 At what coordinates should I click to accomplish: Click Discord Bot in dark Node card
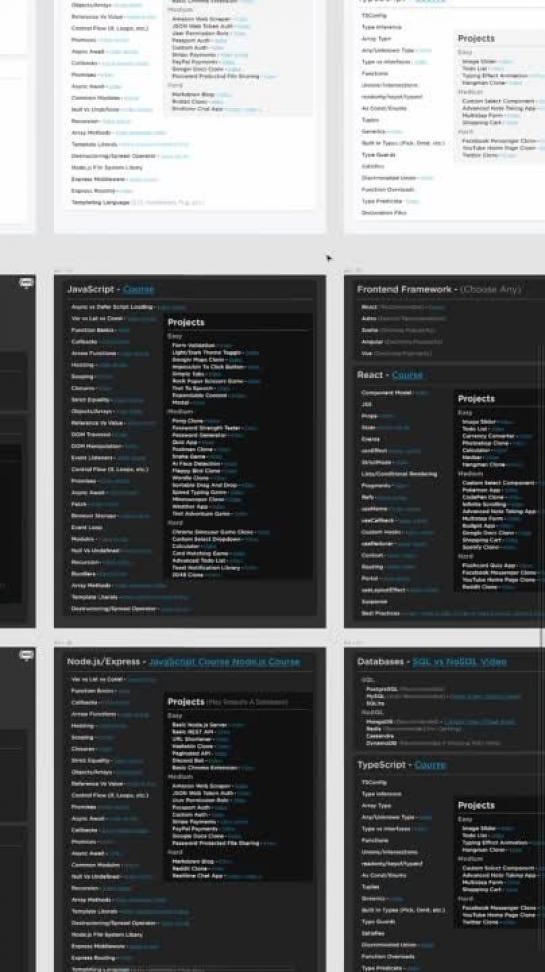(x=189, y=761)
